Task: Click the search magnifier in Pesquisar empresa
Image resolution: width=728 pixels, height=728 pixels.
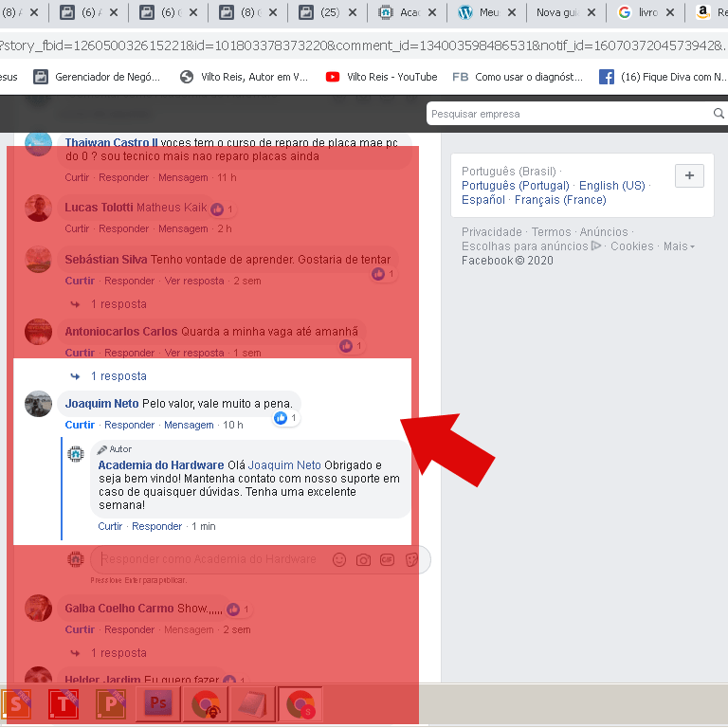Action: (719, 113)
